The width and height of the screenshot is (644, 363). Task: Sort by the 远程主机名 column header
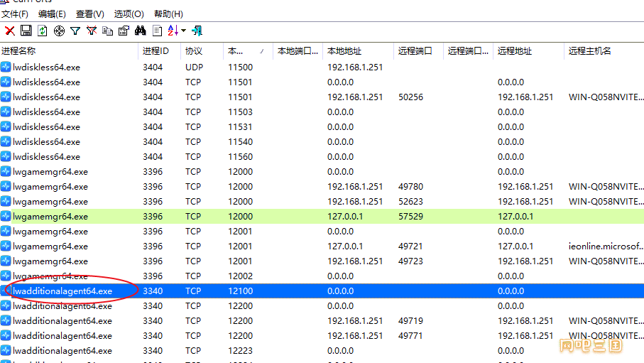[604, 51]
